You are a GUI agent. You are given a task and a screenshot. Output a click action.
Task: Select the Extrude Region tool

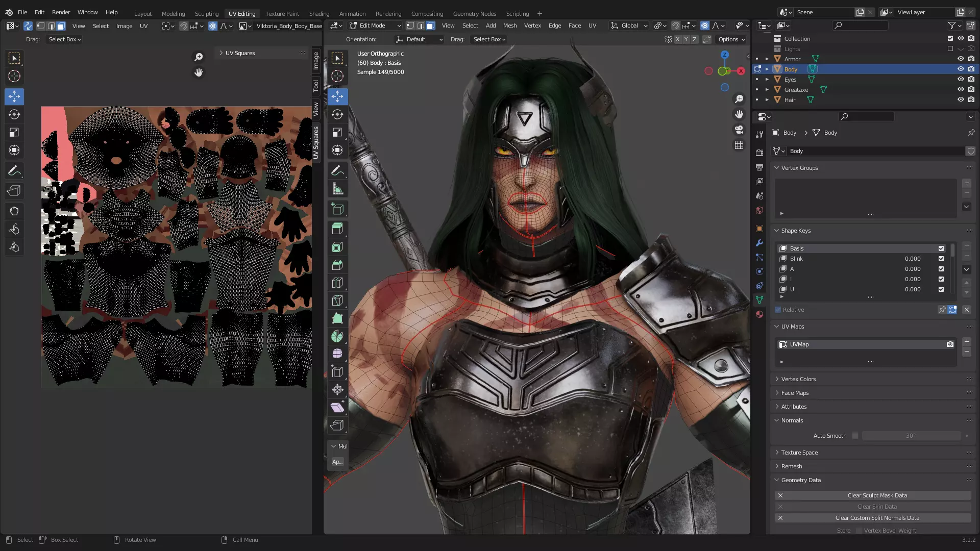click(x=337, y=229)
